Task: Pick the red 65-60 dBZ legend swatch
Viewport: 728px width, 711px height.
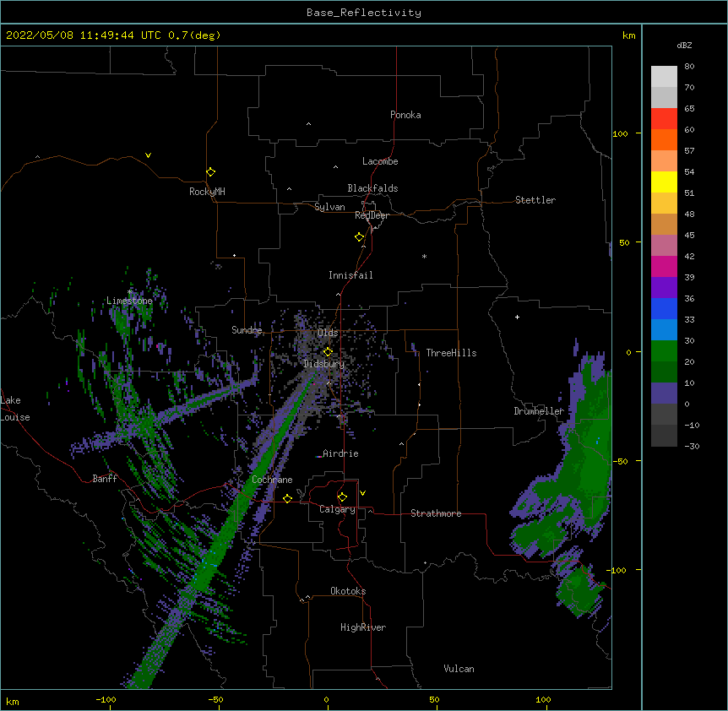Action: click(x=664, y=119)
